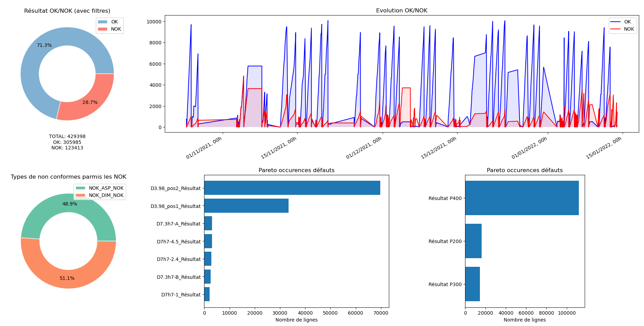The image size is (644, 326).
Task: Click the 'OK: 305985' text
Action: coord(67,142)
